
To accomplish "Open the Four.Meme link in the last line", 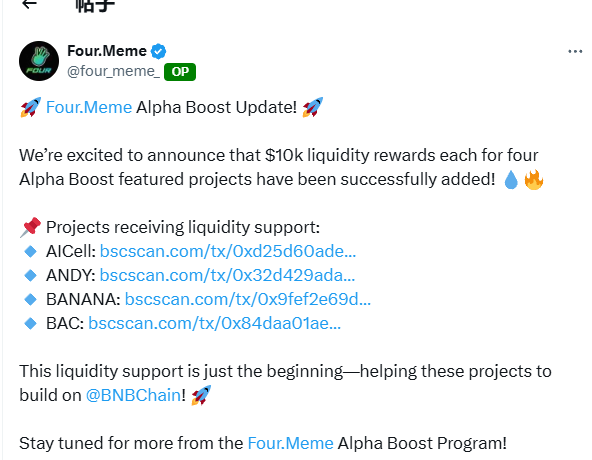I will (x=290, y=443).
